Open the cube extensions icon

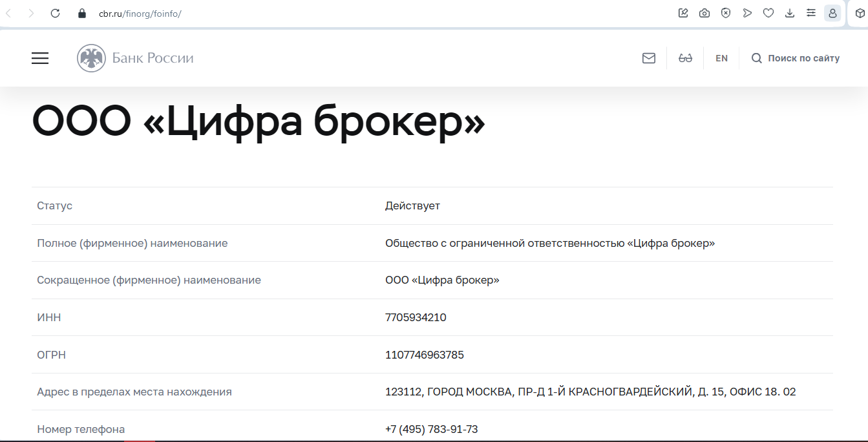point(860,13)
